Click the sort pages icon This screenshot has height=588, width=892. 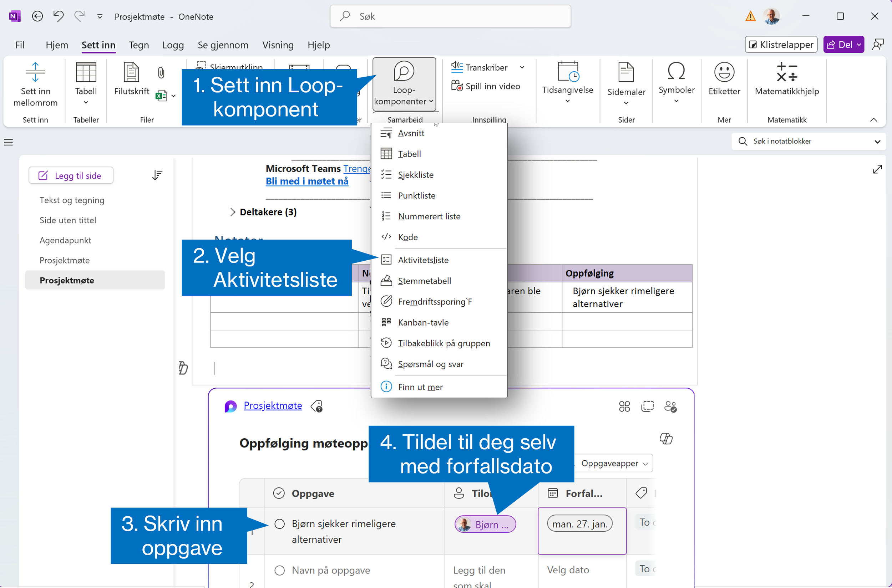click(157, 175)
